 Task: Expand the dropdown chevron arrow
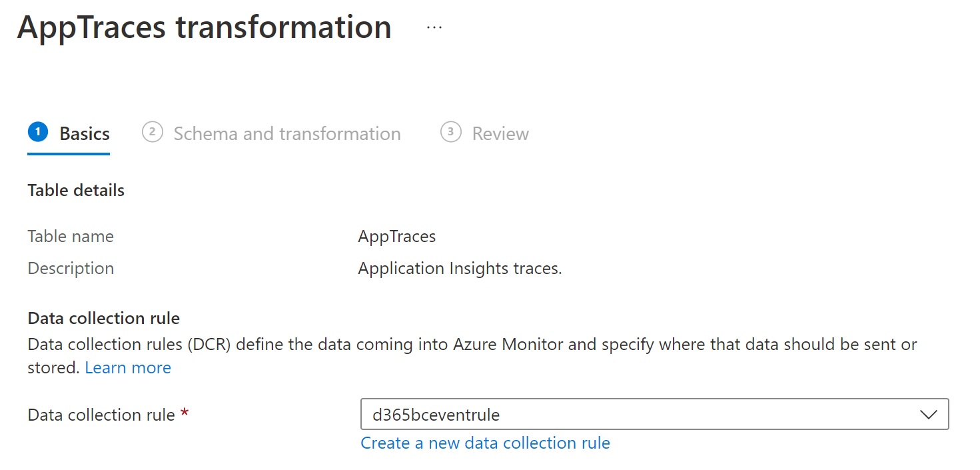point(928,415)
